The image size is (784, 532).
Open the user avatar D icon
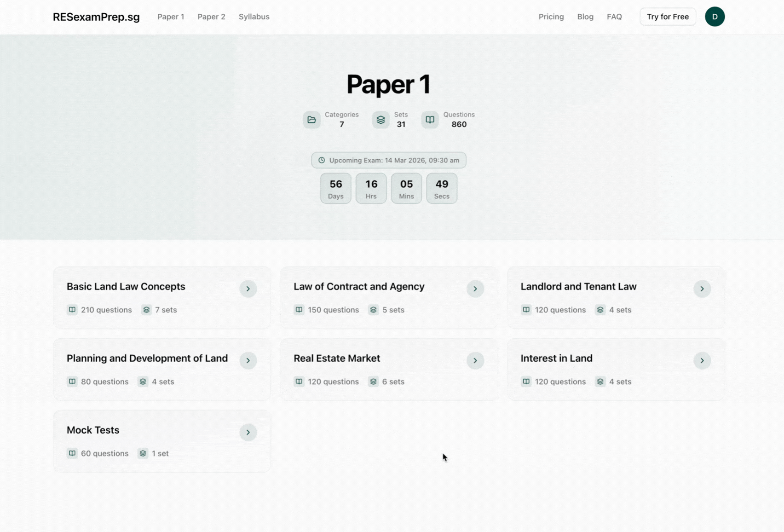coord(714,17)
